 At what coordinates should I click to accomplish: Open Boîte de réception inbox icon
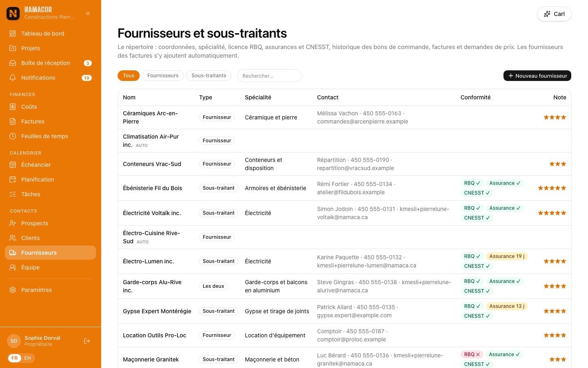click(13, 63)
